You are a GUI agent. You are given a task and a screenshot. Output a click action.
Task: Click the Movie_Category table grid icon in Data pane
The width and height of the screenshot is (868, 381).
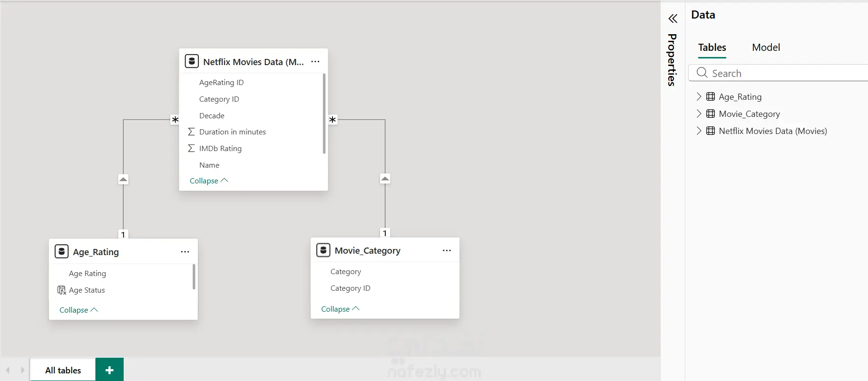(x=711, y=114)
